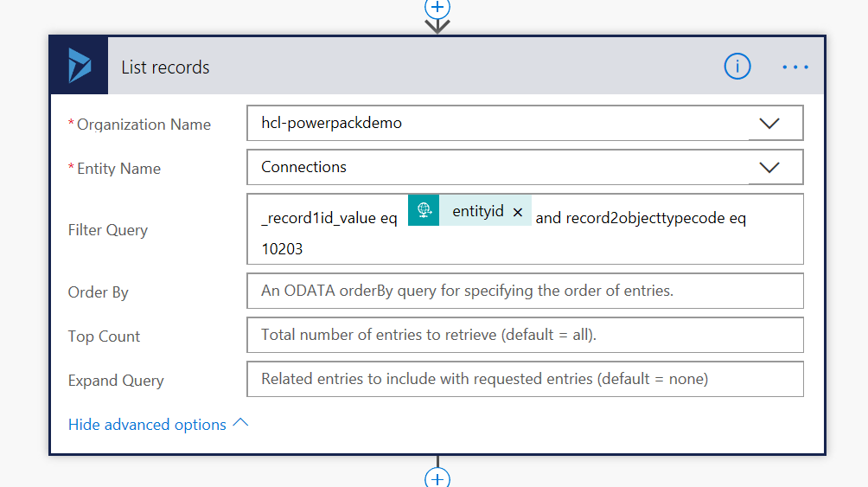Click the entityid dynamic content icon

[424, 210]
